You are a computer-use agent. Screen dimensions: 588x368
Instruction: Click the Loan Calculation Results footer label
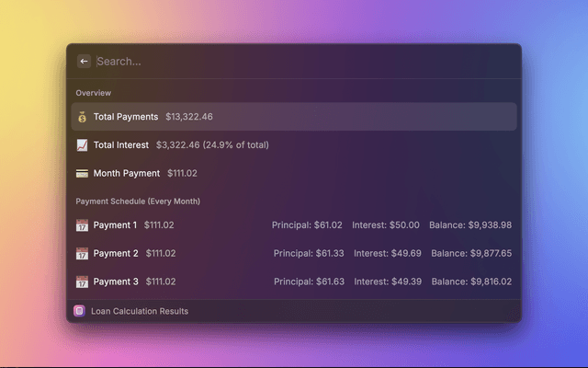140,311
